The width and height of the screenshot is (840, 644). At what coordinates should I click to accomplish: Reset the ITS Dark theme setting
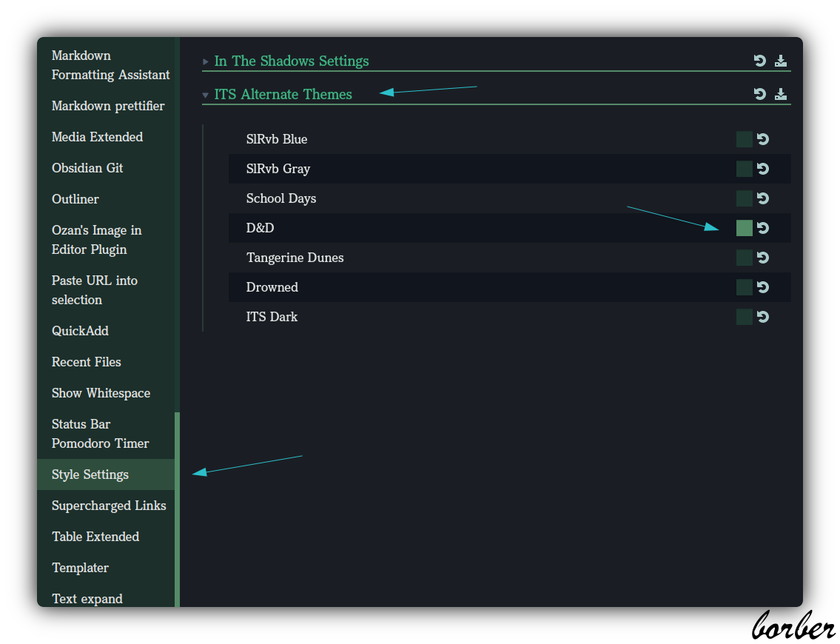point(763,317)
